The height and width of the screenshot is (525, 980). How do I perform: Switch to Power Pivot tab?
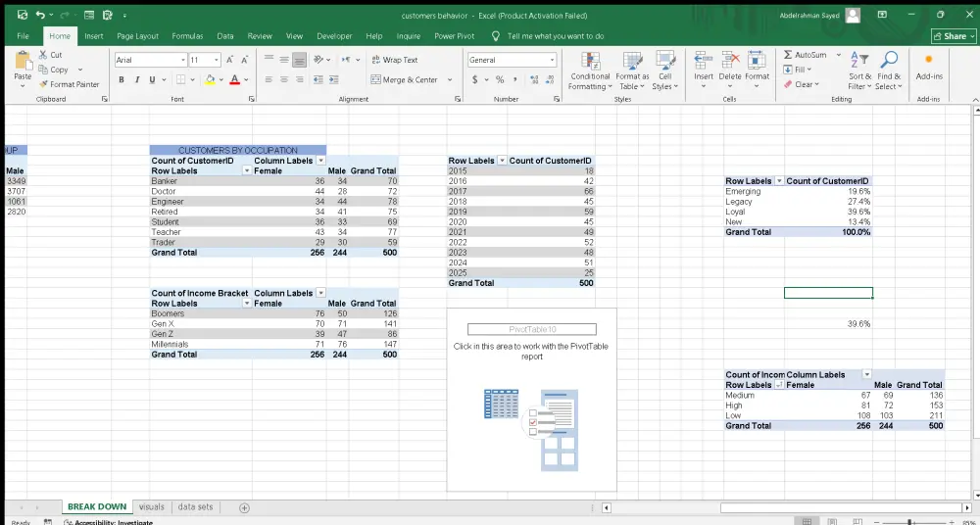tap(455, 36)
